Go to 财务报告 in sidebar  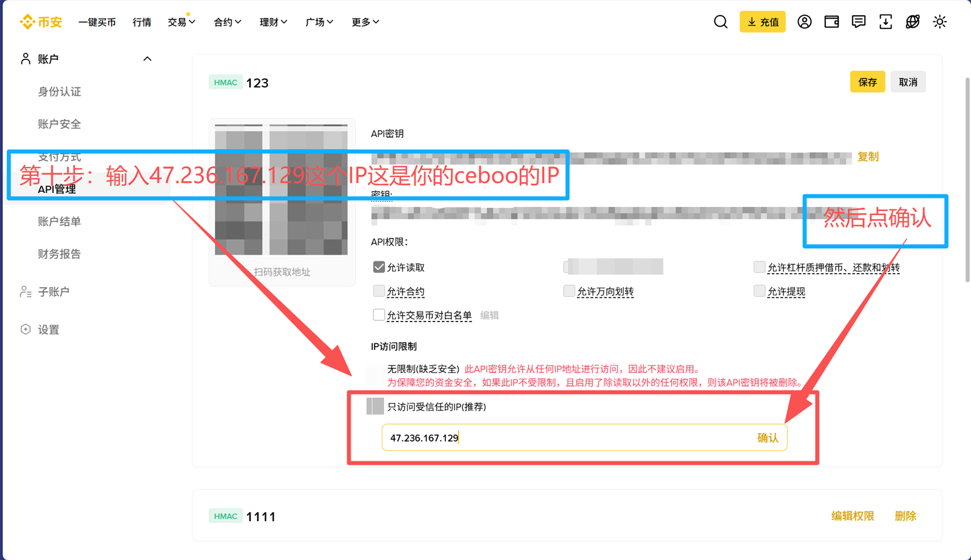click(59, 254)
